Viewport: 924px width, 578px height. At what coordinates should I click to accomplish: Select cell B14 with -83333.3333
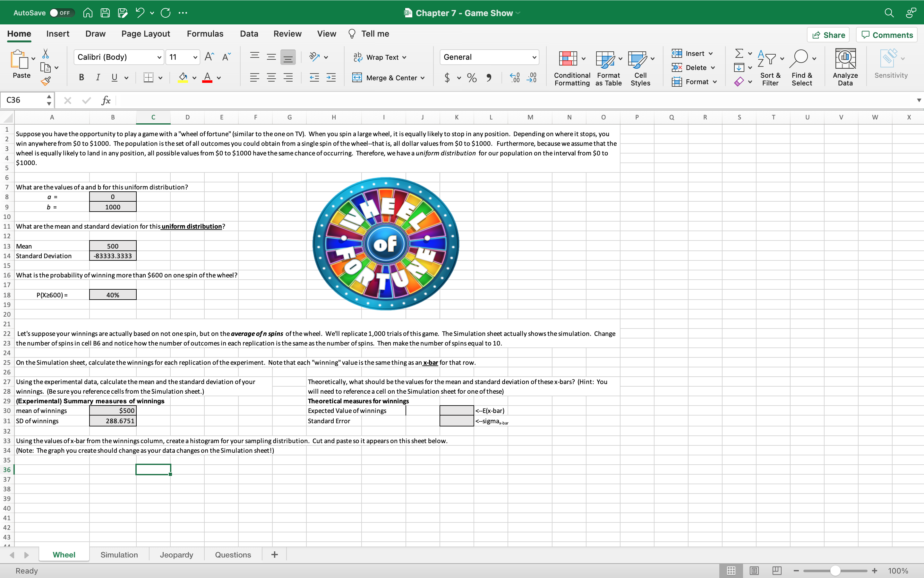coord(113,256)
